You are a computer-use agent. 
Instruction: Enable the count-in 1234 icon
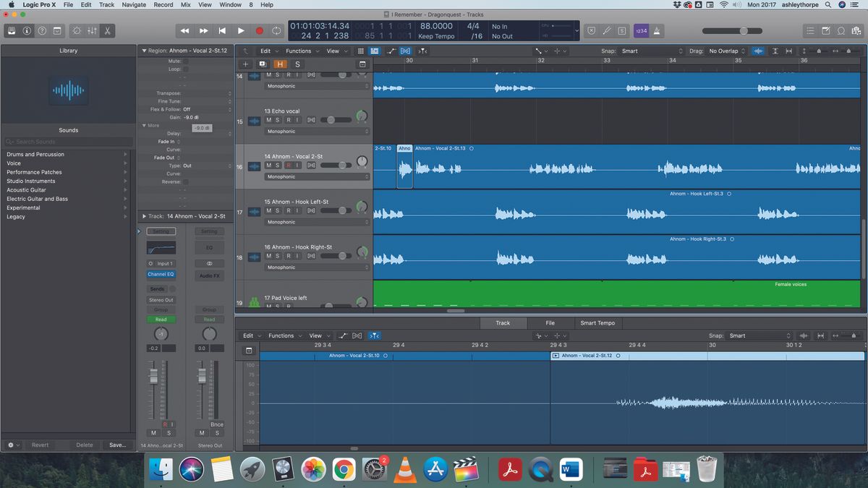tap(640, 30)
